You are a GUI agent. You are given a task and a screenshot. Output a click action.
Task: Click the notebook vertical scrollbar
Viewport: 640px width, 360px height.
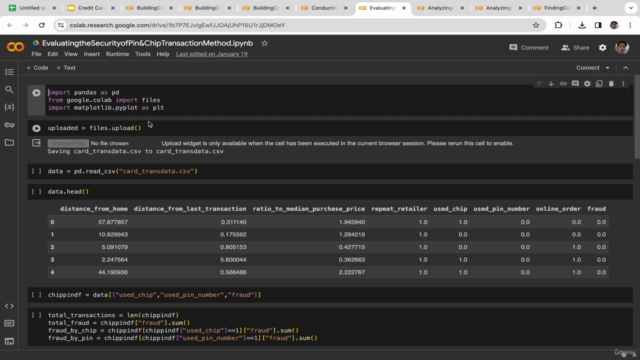(x=637, y=116)
